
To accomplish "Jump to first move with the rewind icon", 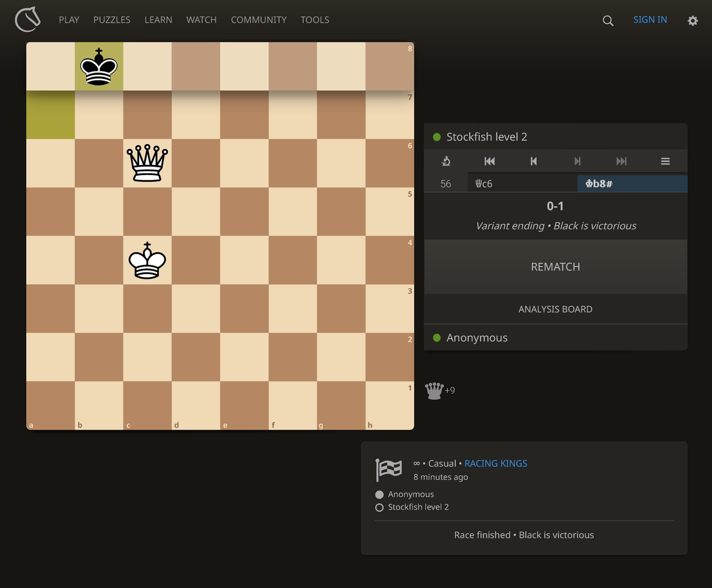I will pyautogui.click(x=490, y=161).
